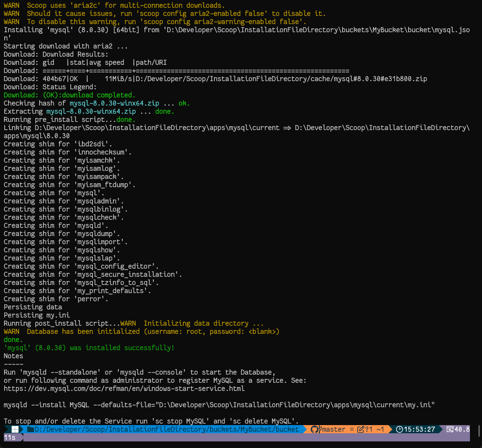Click the terminal scrollbar thumb at right edge
Screen dimensions: 482x448
[480, 431]
